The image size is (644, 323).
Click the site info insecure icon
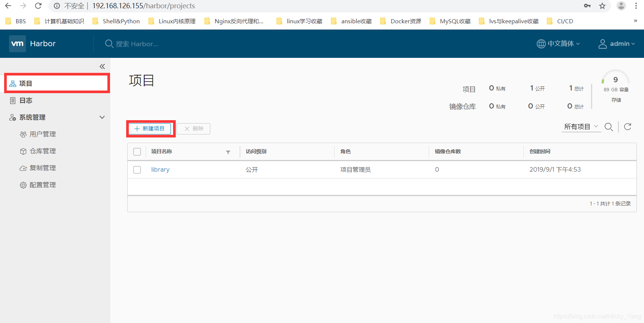click(57, 6)
